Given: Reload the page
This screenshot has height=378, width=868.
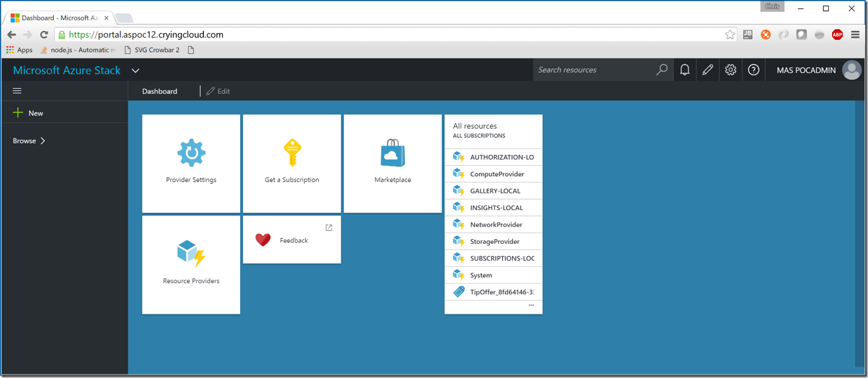Looking at the screenshot, I should point(44,35).
